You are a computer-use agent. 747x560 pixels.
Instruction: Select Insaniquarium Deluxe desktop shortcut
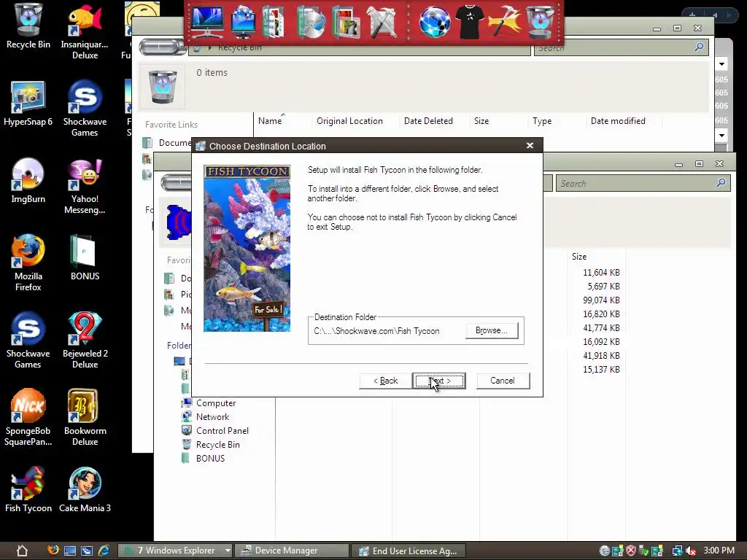(x=85, y=31)
